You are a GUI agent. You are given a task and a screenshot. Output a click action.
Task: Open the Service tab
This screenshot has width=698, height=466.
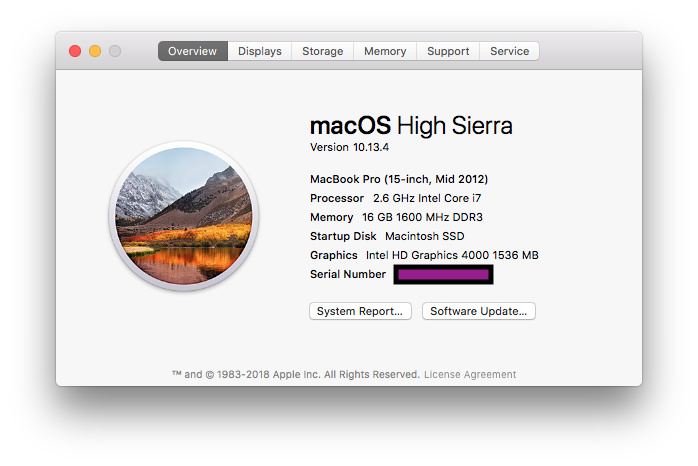pyautogui.click(x=509, y=51)
